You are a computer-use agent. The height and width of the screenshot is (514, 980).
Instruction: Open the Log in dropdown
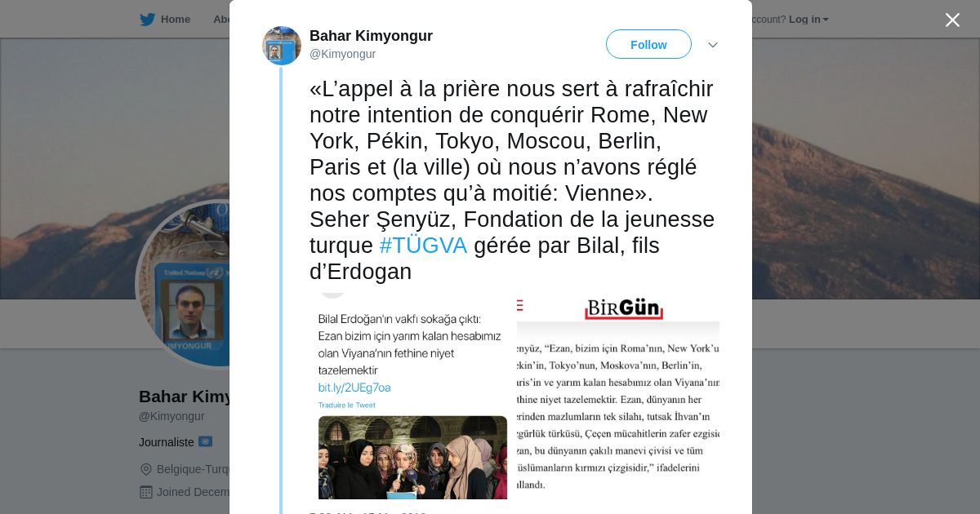point(808,20)
